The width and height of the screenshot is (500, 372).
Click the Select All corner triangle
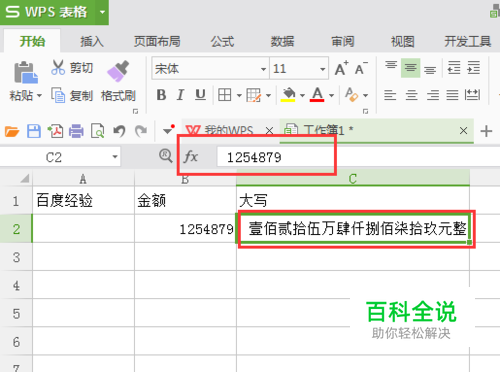pyautogui.click(x=25, y=178)
